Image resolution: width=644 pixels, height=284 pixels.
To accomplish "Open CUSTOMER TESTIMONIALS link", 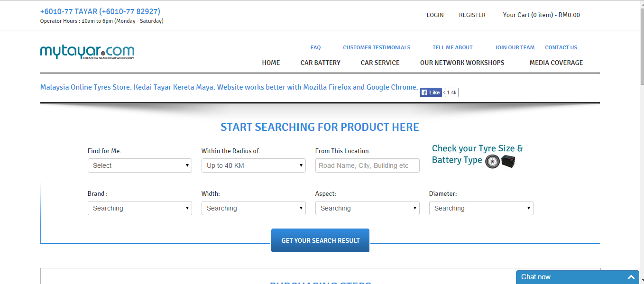I will 377,47.
